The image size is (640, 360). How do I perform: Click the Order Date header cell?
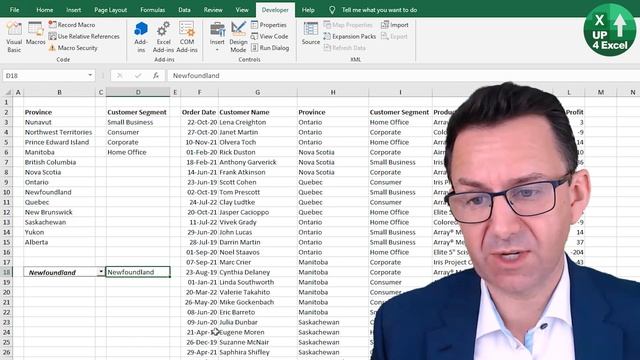200,112
